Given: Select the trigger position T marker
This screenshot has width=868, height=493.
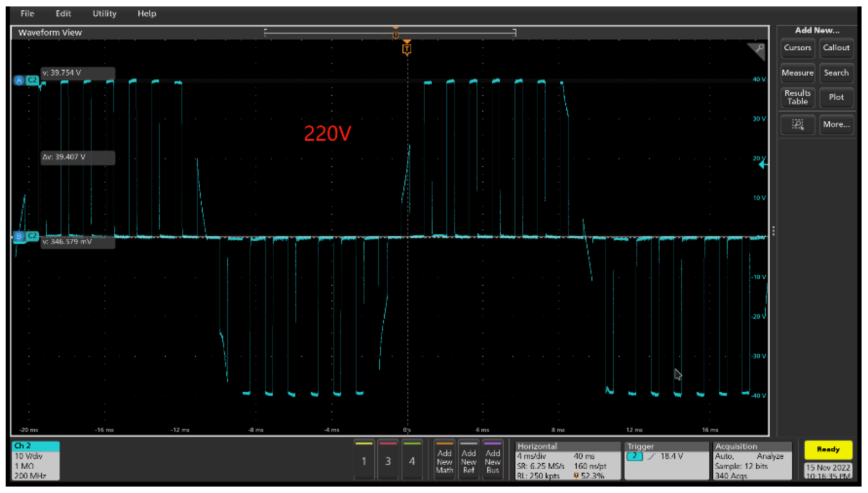Looking at the screenshot, I should pos(406,49).
